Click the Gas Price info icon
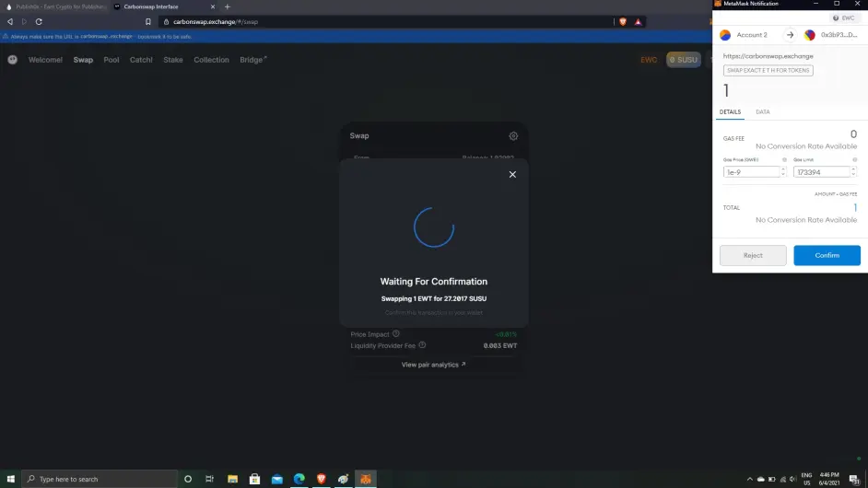Viewport: 868px width, 488px height. pos(784,160)
